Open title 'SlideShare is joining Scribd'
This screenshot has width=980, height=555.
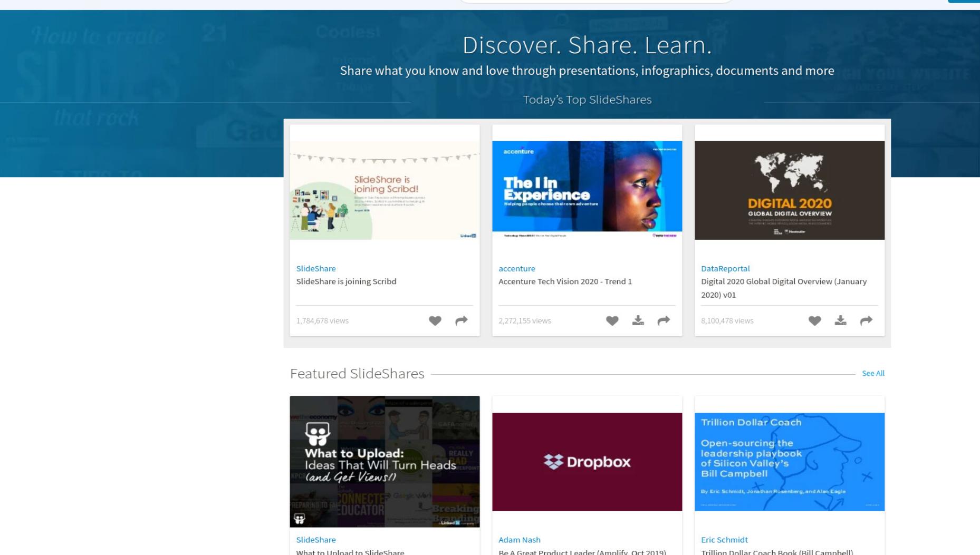coord(346,281)
